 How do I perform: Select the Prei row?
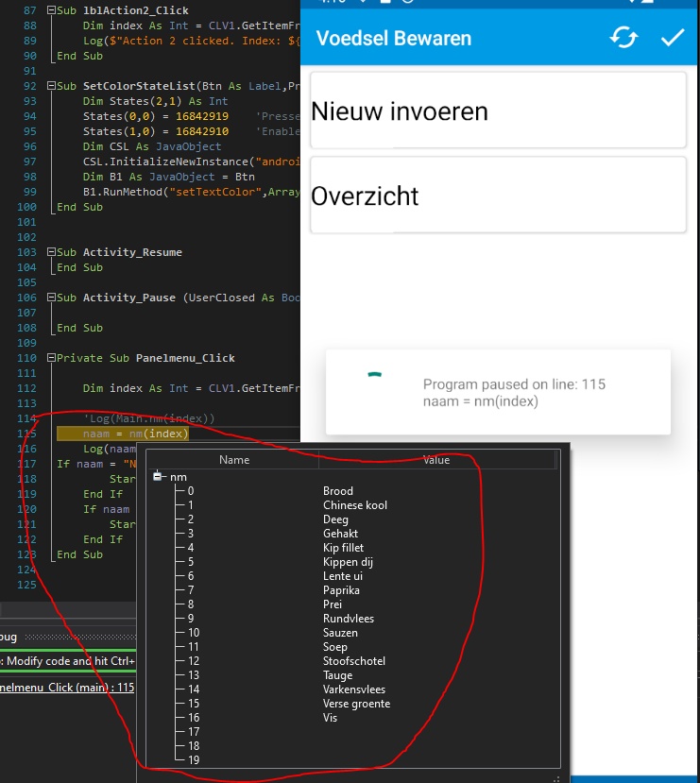(353, 604)
